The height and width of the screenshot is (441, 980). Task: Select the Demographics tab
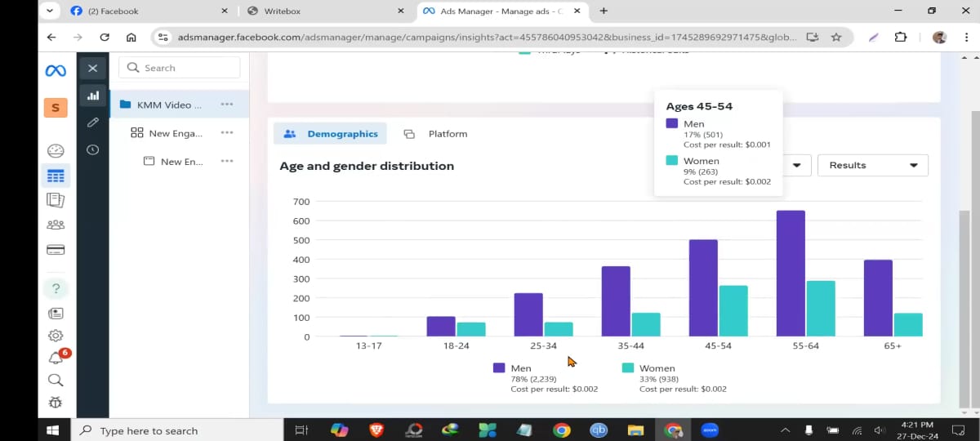point(331,134)
